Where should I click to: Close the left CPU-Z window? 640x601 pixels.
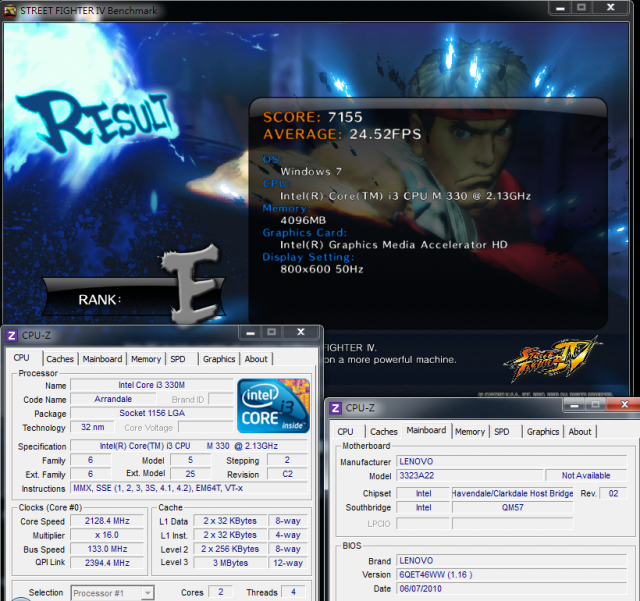[301, 332]
